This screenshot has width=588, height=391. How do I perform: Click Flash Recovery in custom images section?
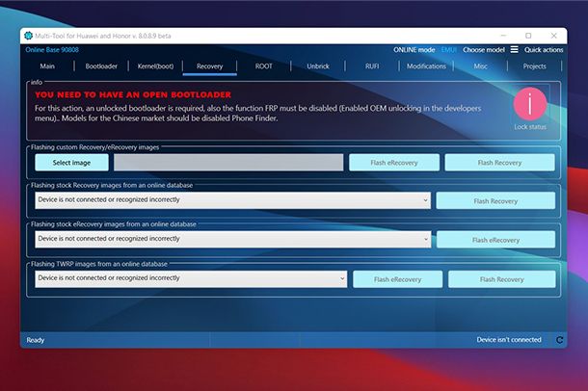499,163
